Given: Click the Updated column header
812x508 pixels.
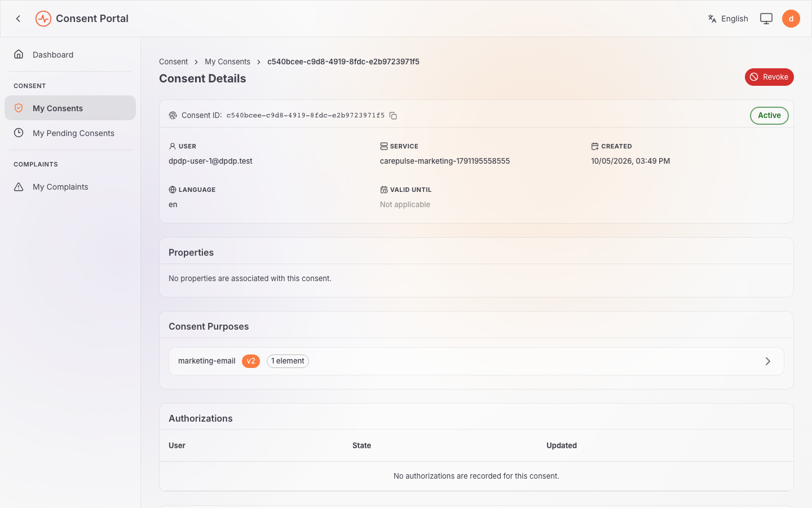Looking at the screenshot, I should click(562, 445).
